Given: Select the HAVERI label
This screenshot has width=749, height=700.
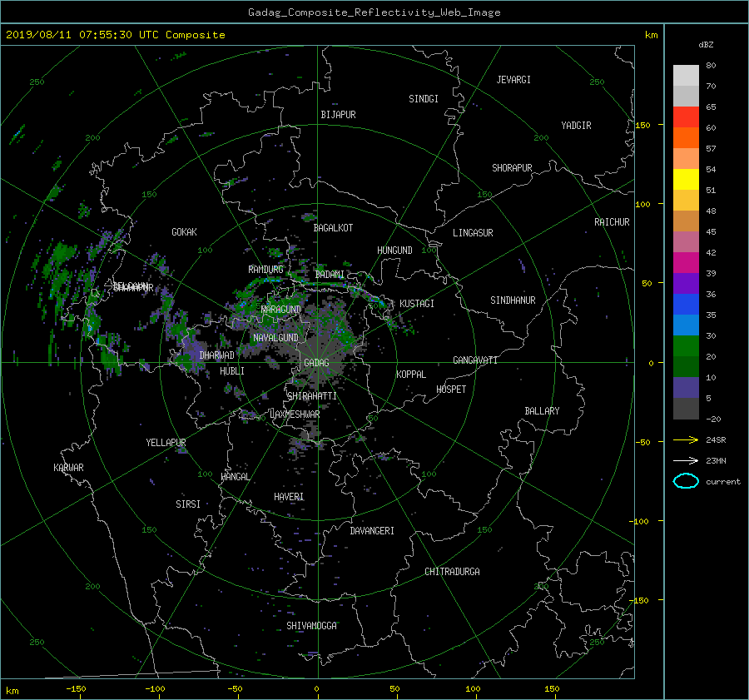Looking at the screenshot, I should (x=289, y=497).
